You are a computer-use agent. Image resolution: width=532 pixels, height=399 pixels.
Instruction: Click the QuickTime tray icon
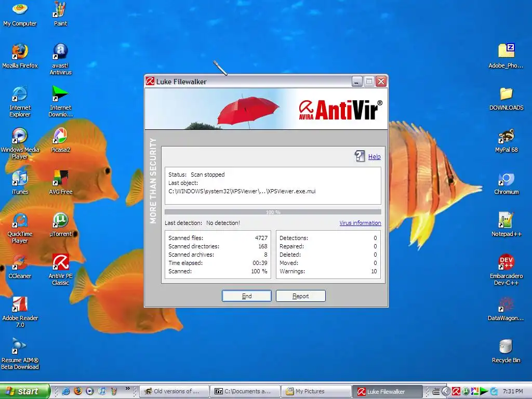(494, 391)
